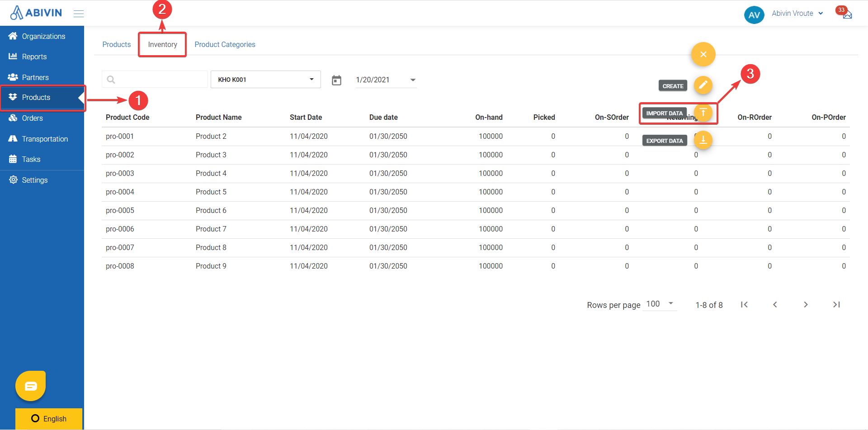
Task: Go to the next page
Action: tap(806, 305)
